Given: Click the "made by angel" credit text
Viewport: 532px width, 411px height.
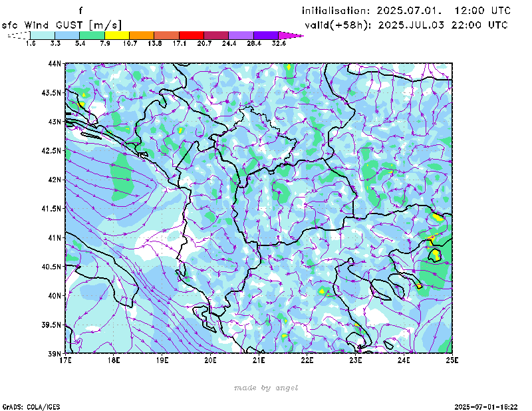Looking at the screenshot, I should click(266, 388).
